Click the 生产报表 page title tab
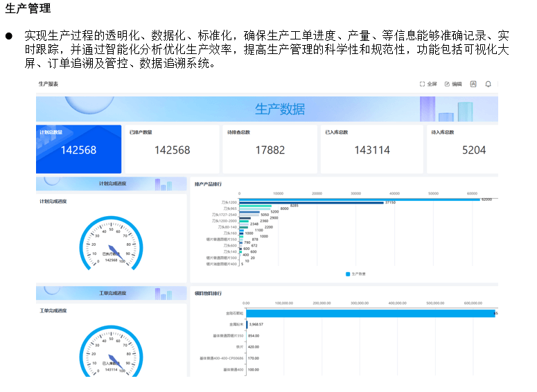This screenshot has width=537, height=392. coord(49,84)
